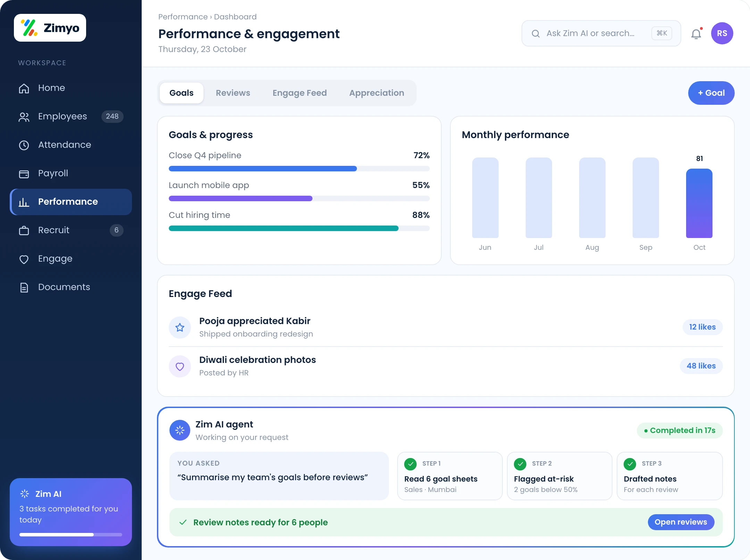Open the RS profile avatar
Viewport: 750px width, 560px height.
(x=722, y=33)
